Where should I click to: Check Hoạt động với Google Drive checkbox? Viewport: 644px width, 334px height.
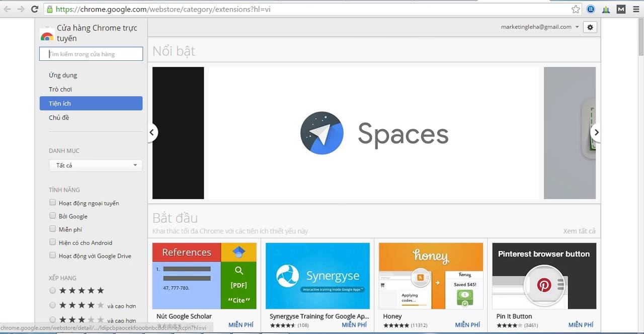point(52,256)
